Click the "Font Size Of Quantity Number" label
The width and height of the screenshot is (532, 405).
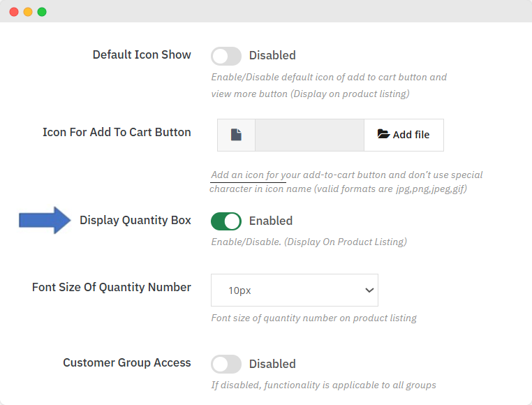[x=112, y=287]
